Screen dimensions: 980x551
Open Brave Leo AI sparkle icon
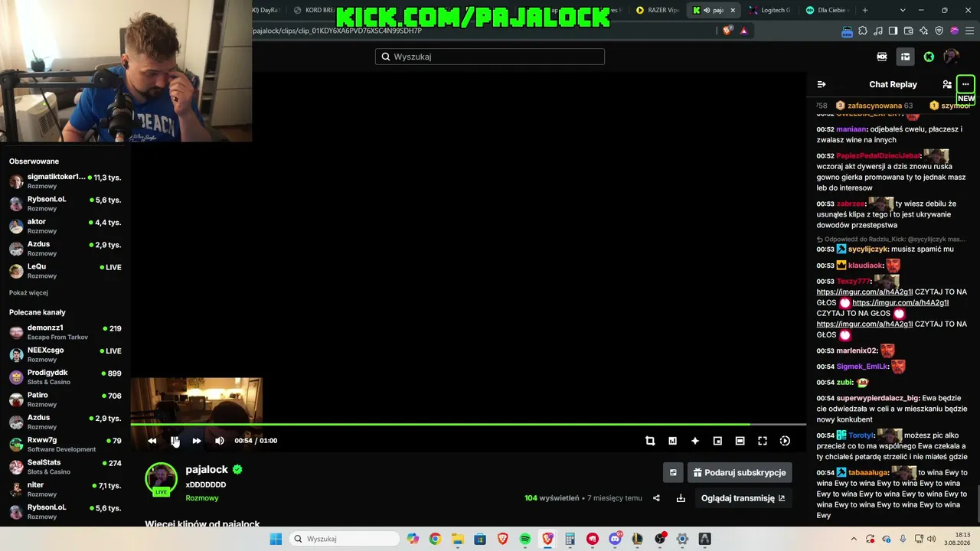click(x=924, y=31)
